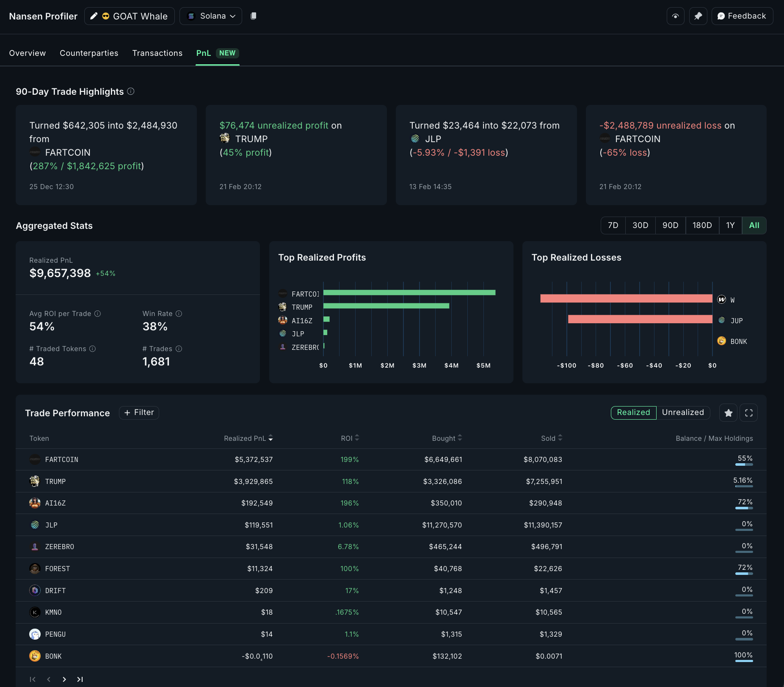784x687 pixels.
Task: Click the Feedback button
Action: pos(742,16)
